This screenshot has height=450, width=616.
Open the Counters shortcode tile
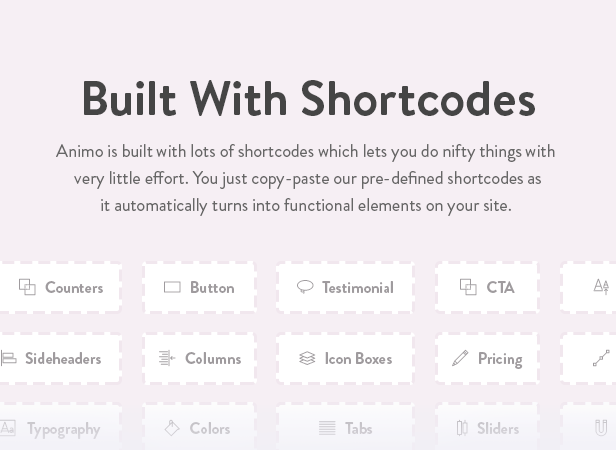60,287
